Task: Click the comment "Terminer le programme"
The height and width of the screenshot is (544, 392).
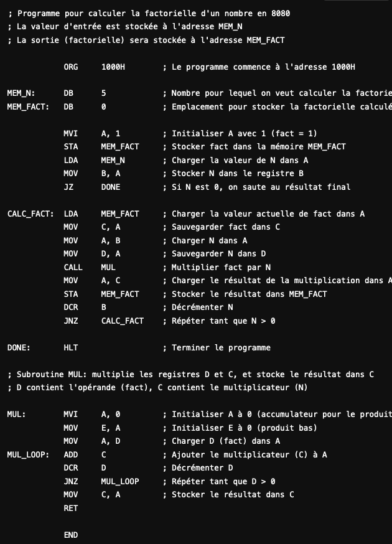Action: point(221,347)
